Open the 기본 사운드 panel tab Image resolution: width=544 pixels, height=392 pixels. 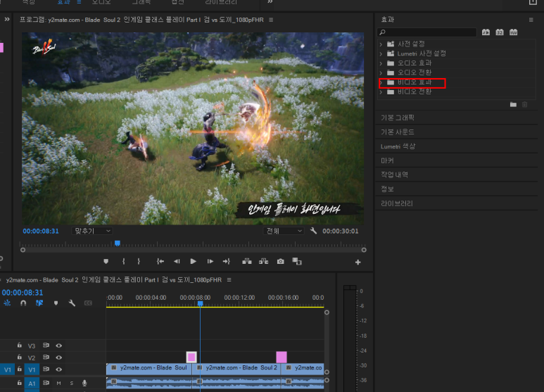pos(398,132)
